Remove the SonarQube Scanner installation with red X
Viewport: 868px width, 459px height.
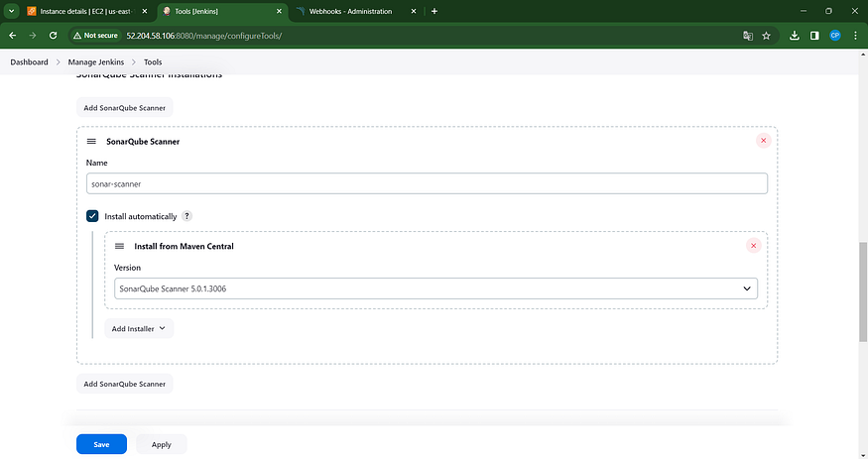(x=764, y=141)
